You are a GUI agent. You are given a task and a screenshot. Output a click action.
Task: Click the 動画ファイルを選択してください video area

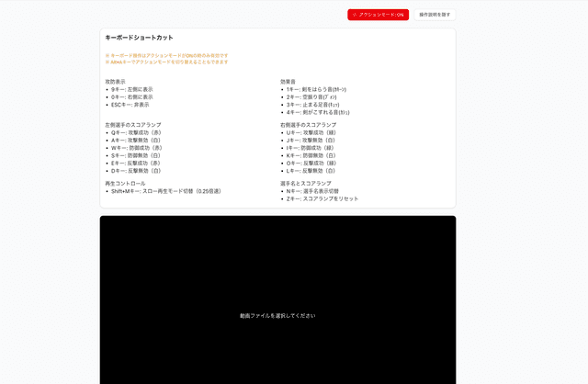[x=277, y=299]
